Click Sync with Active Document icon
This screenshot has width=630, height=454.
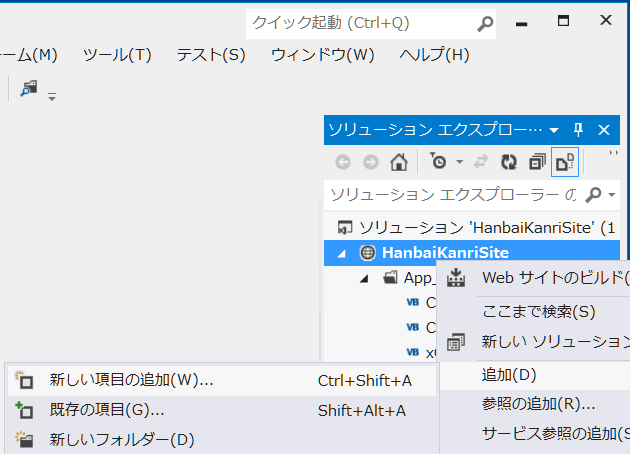[481, 162]
